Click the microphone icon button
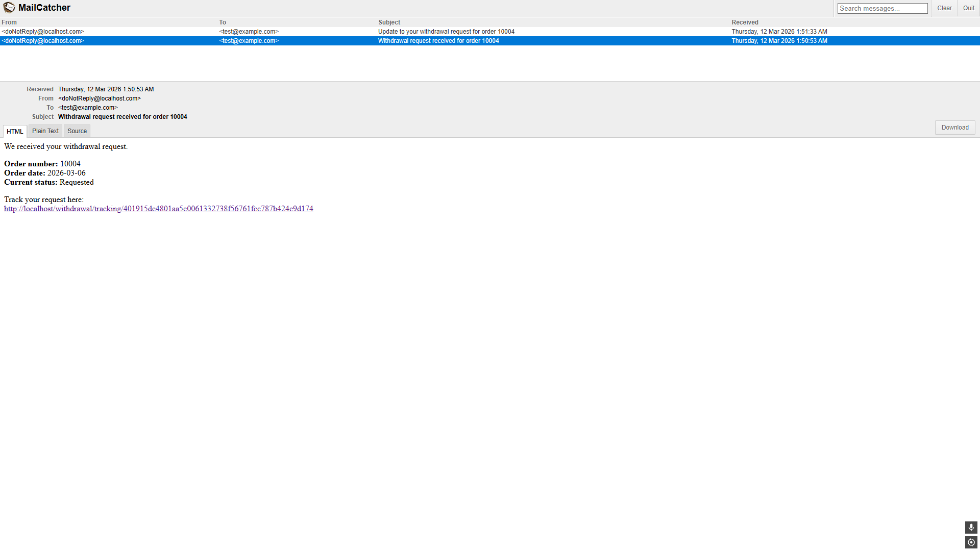Viewport: 980px width, 551px height. pyautogui.click(x=971, y=527)
